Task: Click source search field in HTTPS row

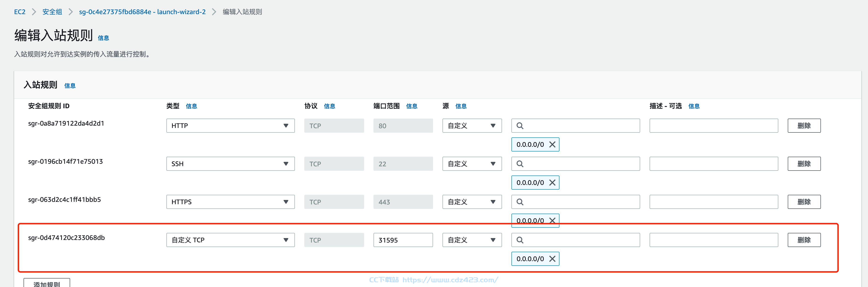Action: pos(575,202)
